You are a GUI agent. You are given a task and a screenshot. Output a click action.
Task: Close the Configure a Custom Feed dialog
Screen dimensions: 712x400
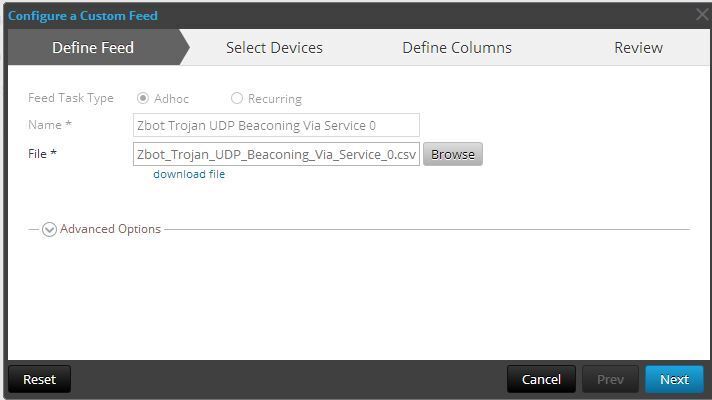pos(702,15)
